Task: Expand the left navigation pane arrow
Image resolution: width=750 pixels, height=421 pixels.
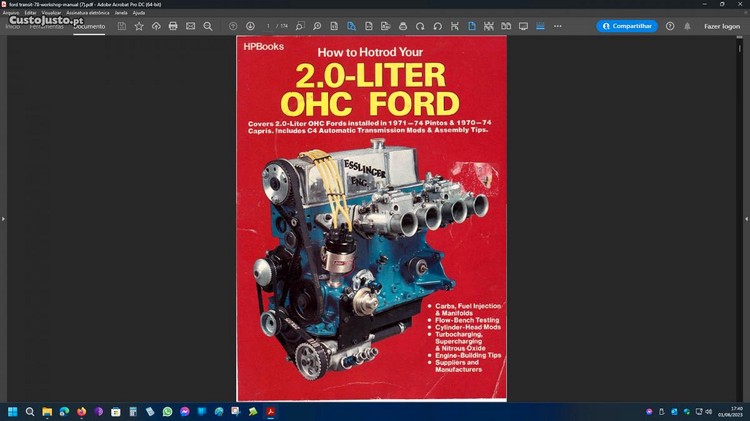Action: [x=3, y=218]
